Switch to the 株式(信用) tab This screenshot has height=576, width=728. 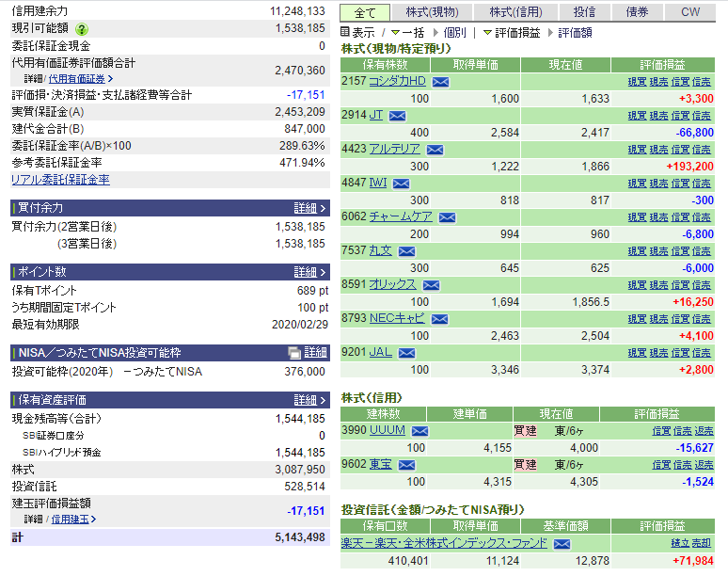coord(515,12)
